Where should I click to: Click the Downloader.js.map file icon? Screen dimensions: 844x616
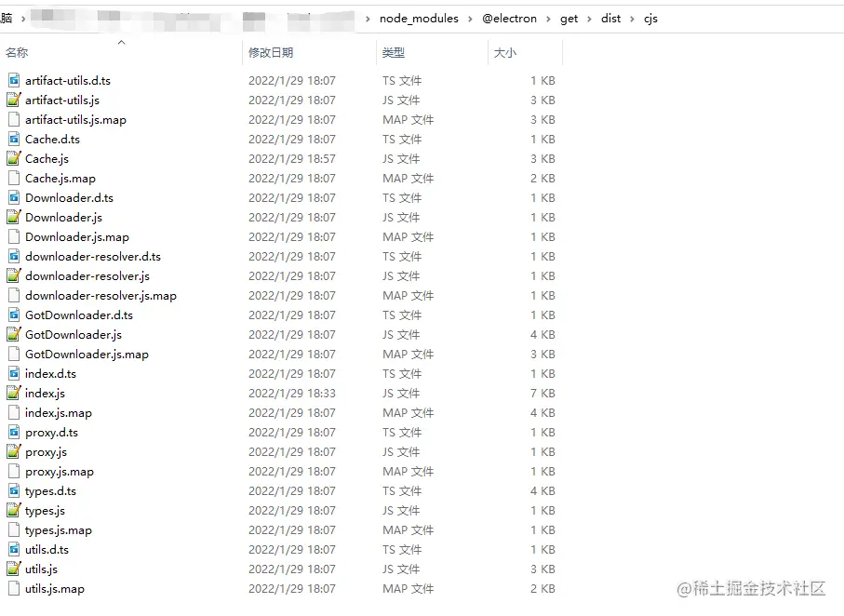[x=14, y=237]
